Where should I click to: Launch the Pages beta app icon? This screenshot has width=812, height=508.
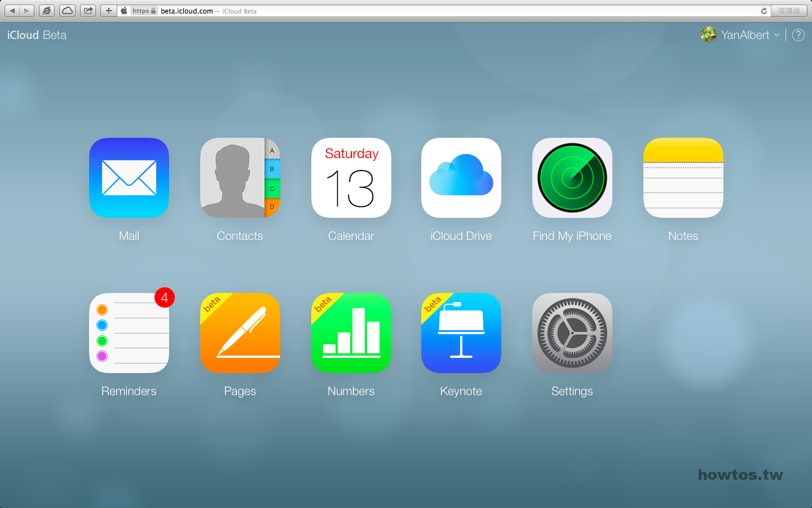click(240, 333)
